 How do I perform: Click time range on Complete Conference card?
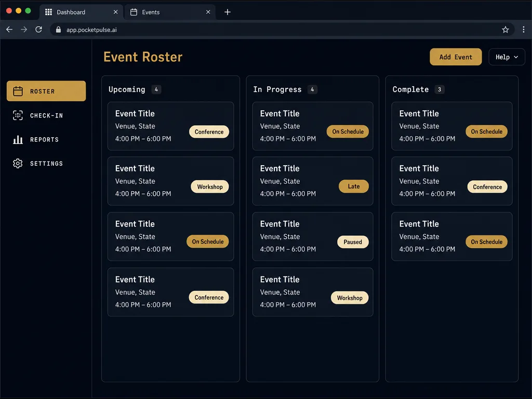tap(427, 194)
